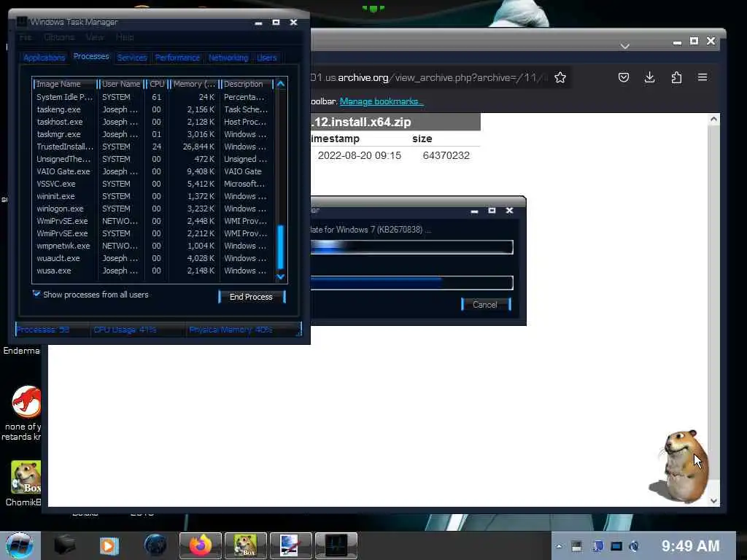This screenshot has width=747, height=560.
Task: Select the taskmgr.exe process row
Action: pyautogui.click(x=153, y=134)
